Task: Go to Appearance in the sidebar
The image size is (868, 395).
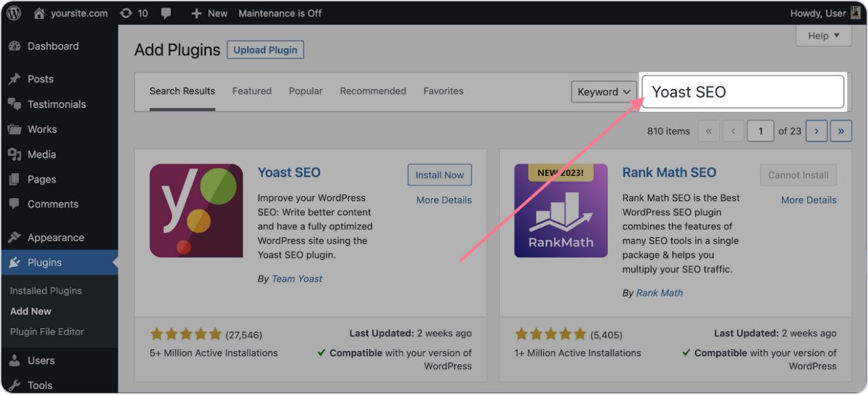Action: pos(56,238)
